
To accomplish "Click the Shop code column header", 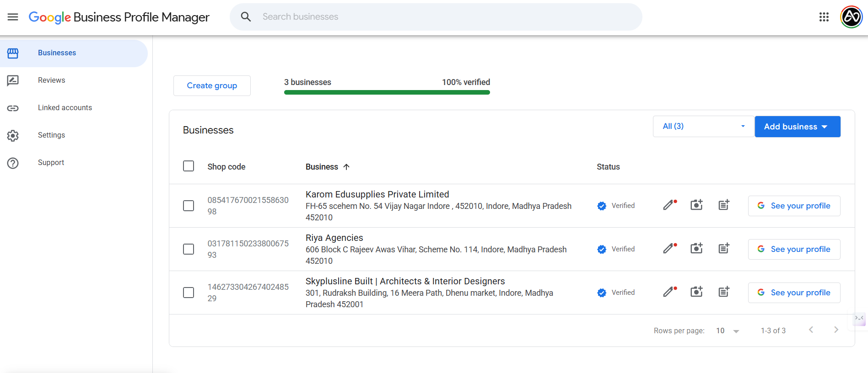I will point(226,167).
